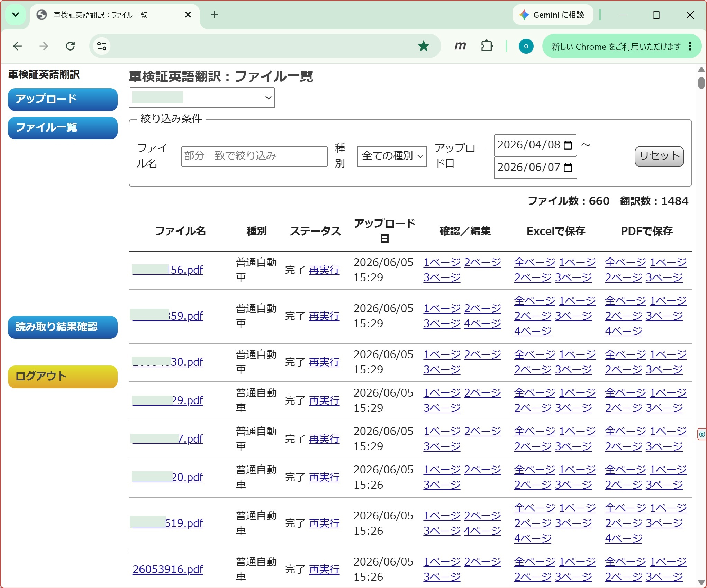
Task: Focus the ファイル名 filter input field
Action: click(254, 156)
